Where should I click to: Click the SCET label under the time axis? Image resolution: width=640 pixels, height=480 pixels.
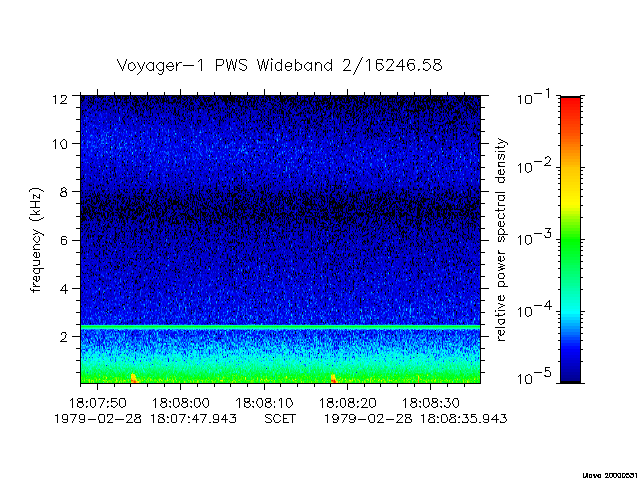(x=280, y=419)
